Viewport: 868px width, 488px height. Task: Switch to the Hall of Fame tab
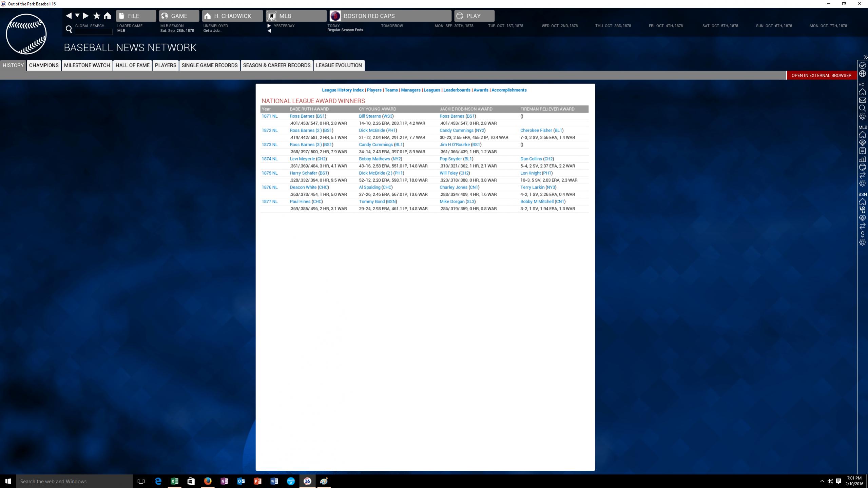click(132, 65)
